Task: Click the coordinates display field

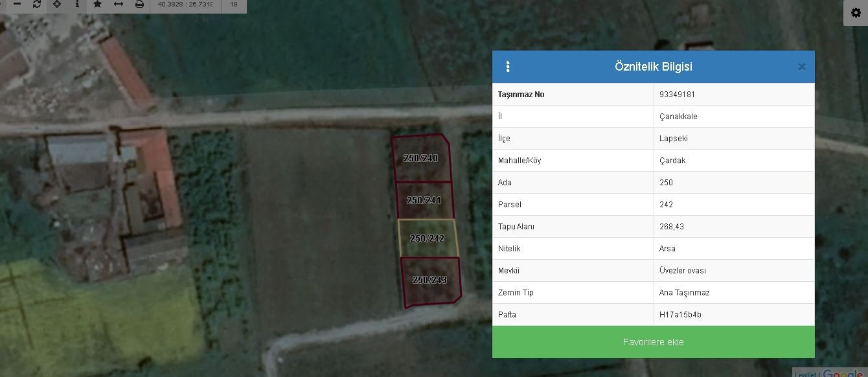Action: pos(185,5)
